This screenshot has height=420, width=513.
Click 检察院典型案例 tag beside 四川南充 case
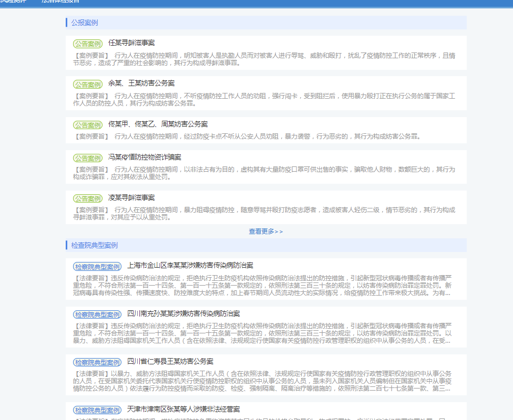97,315
